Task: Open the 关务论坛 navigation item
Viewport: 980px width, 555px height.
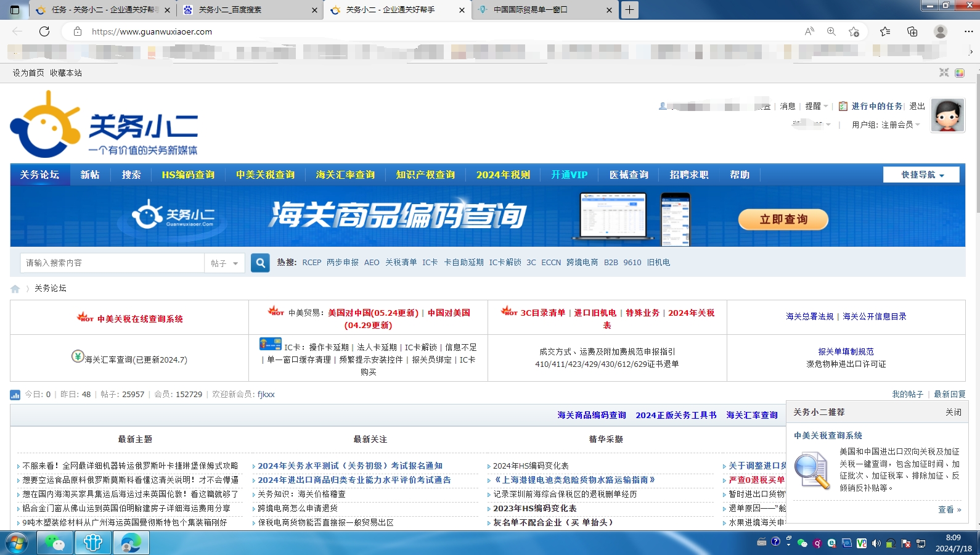Action: tap(40, 175)
